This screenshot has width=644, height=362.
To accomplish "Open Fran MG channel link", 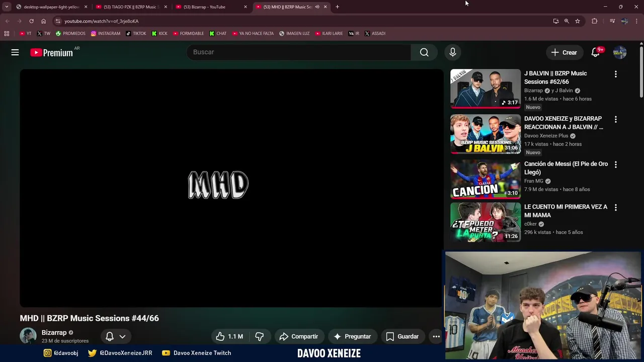I will click(x=534, y=181).
